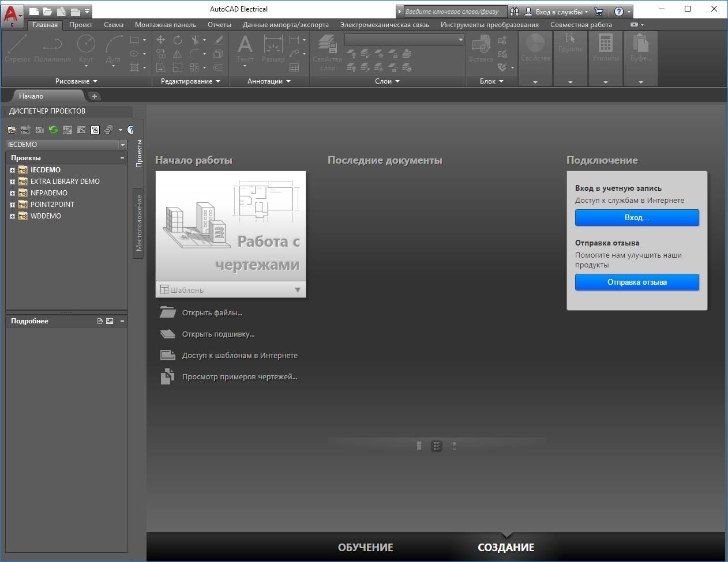Open the Шаблоны templates dropdown
Image resolution: width=728 pixels, height=562 pixels.
click(231, 290)
